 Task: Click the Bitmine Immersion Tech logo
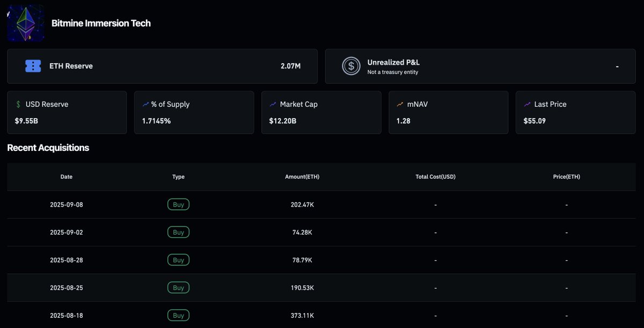point(25,23)
